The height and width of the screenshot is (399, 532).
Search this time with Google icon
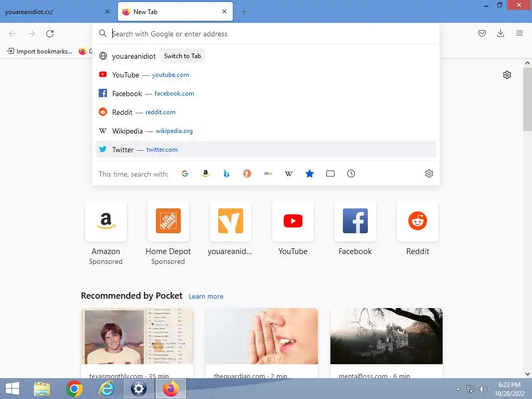(x=185, y=174)
